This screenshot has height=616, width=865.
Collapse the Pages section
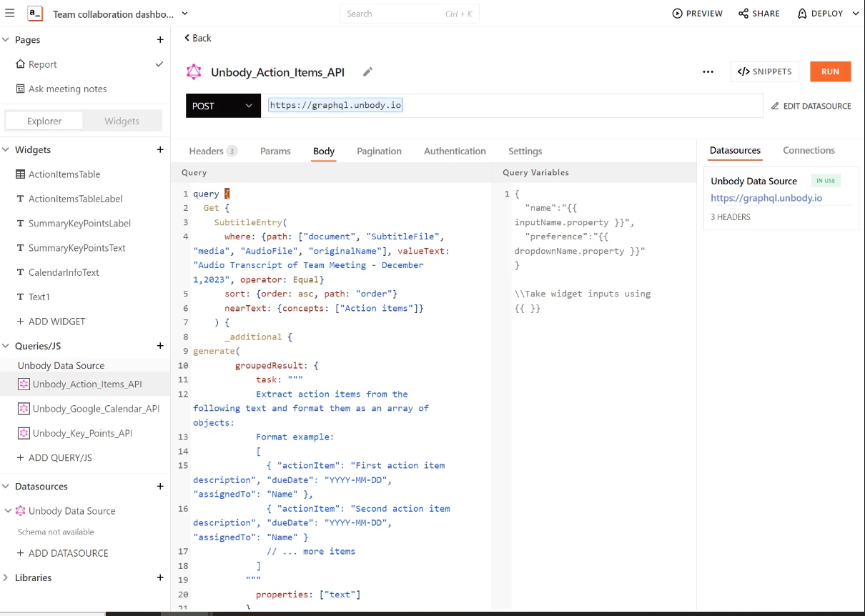(6, 40)
